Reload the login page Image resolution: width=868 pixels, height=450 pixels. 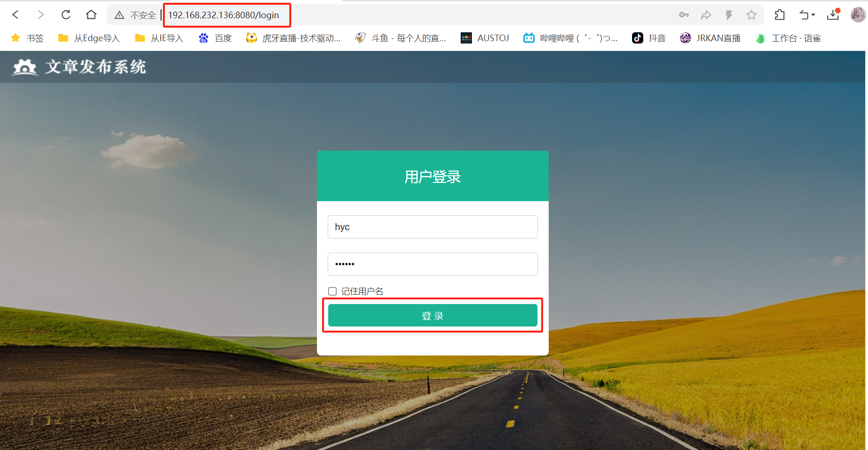(x=66, y=15)
